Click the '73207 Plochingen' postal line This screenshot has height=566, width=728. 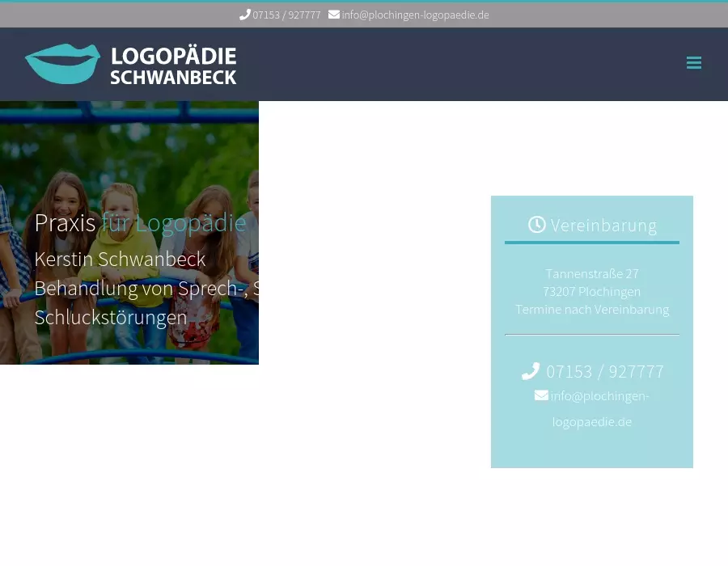pyautogui.click(x=591, y=292)
